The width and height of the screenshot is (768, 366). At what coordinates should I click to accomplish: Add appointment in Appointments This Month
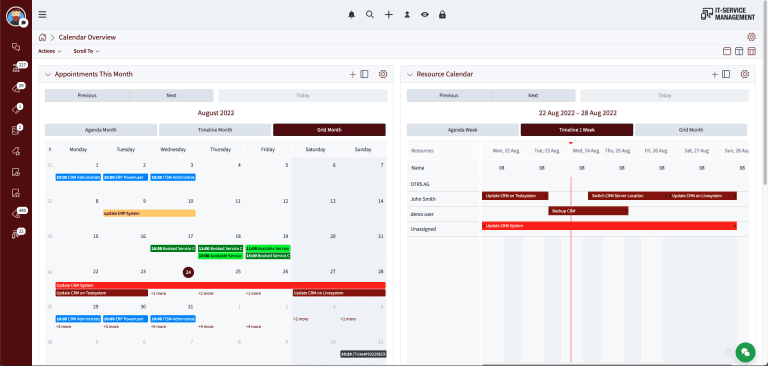pos(352,74)
